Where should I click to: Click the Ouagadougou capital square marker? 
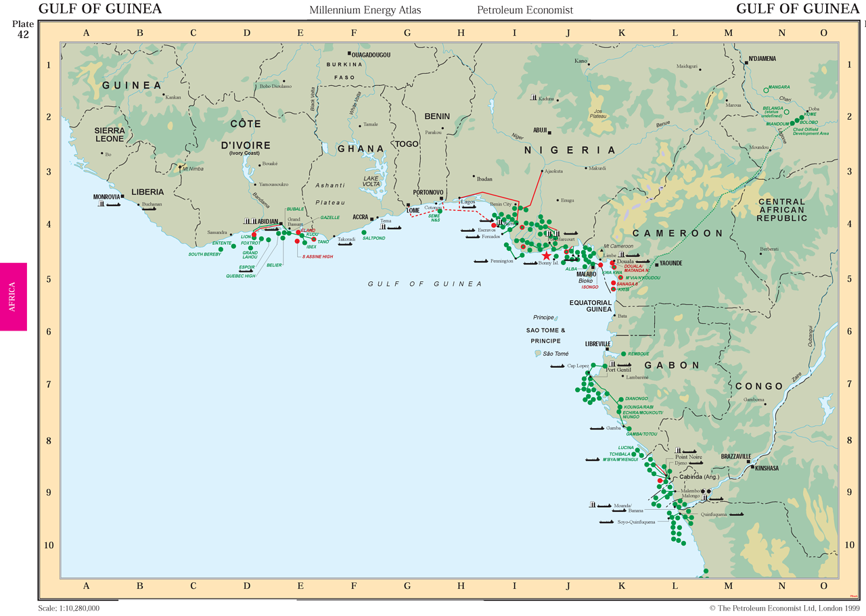coord(349,53)
